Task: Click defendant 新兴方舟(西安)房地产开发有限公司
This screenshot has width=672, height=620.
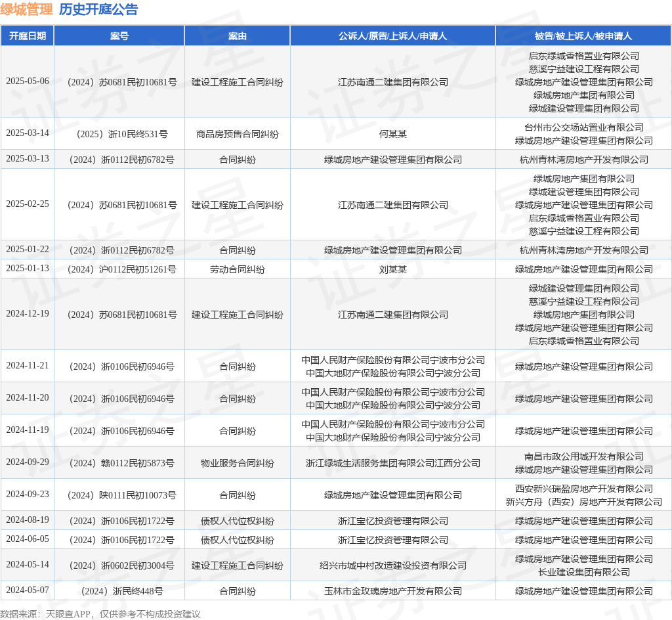Action: [x=583, y=502]
